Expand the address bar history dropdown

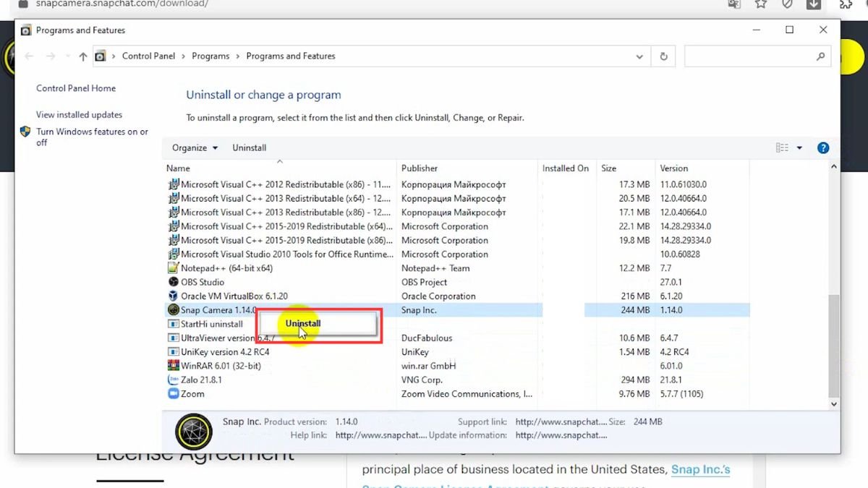639,56
